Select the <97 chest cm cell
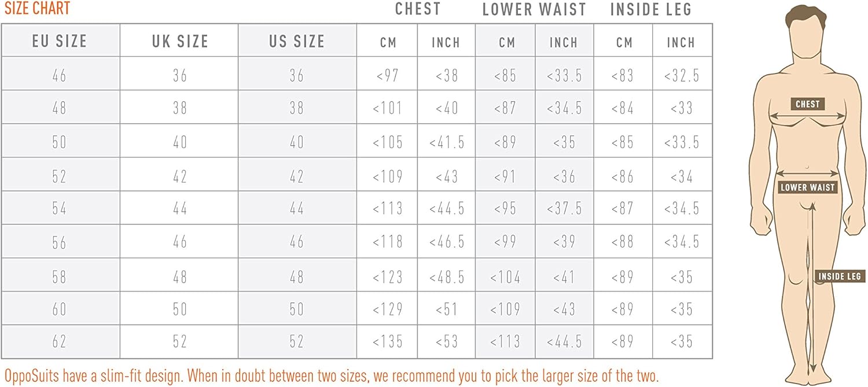This screenshot has height=387, width=868. click(387, 75)
